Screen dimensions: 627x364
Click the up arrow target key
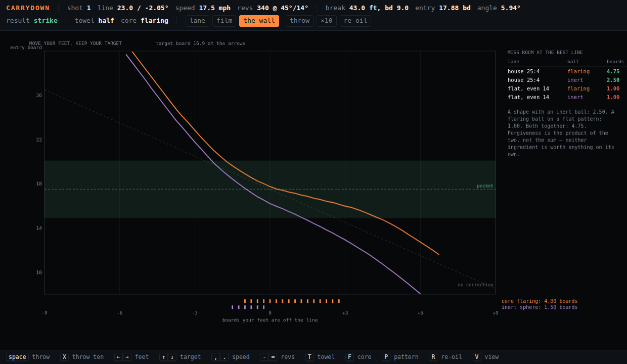pos(163,357)
